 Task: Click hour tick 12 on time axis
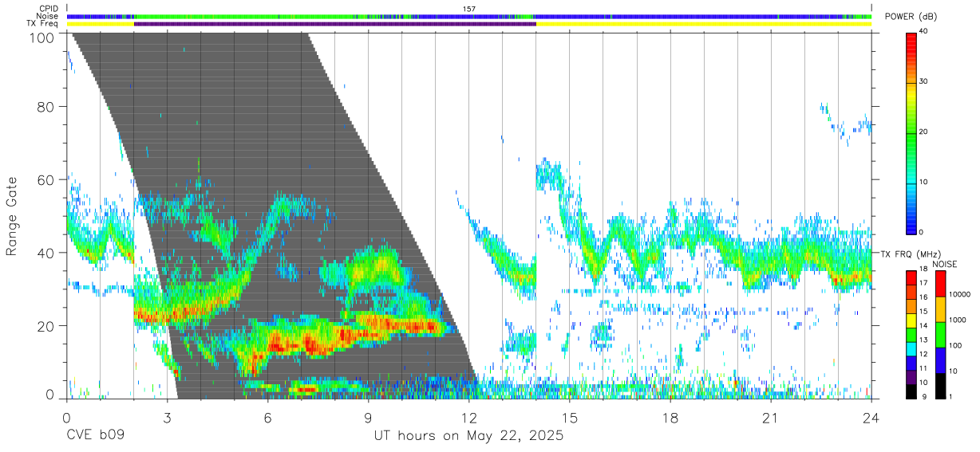(469, 418)
